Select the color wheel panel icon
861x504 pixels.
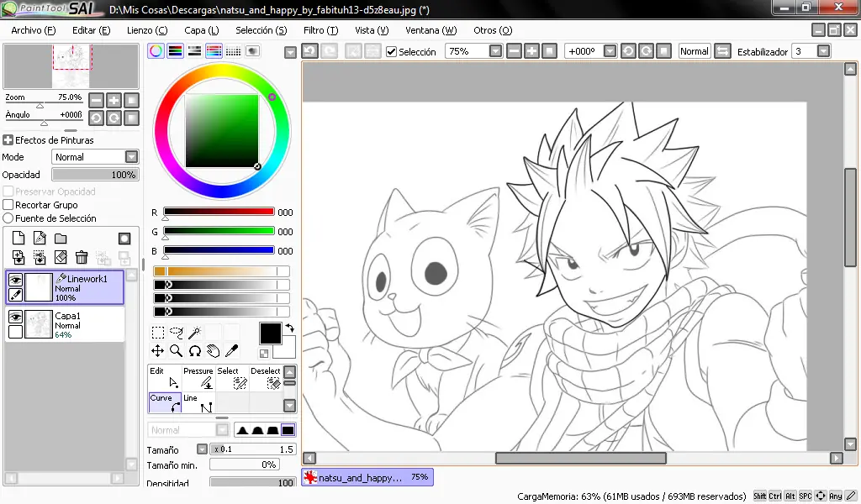coord(156,51)
